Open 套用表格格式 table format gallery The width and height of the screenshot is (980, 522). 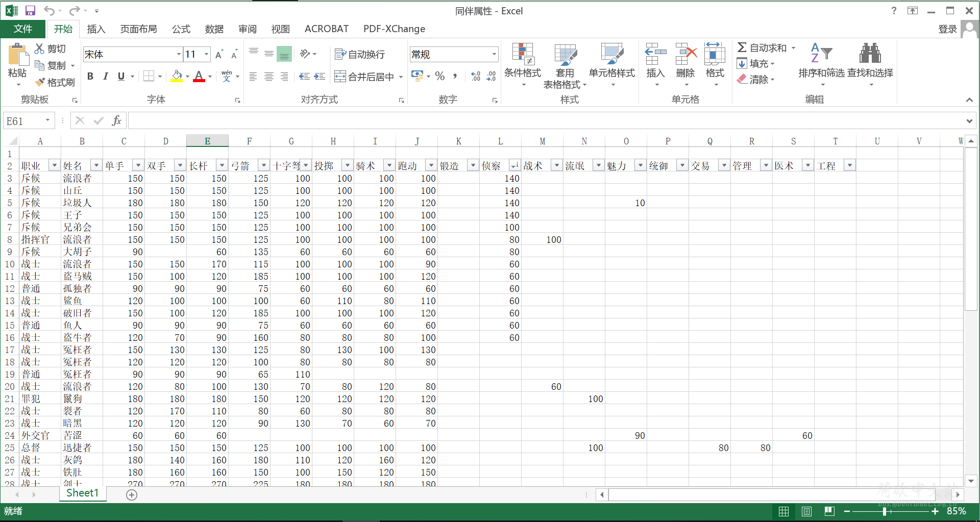(x=565, y=66)
